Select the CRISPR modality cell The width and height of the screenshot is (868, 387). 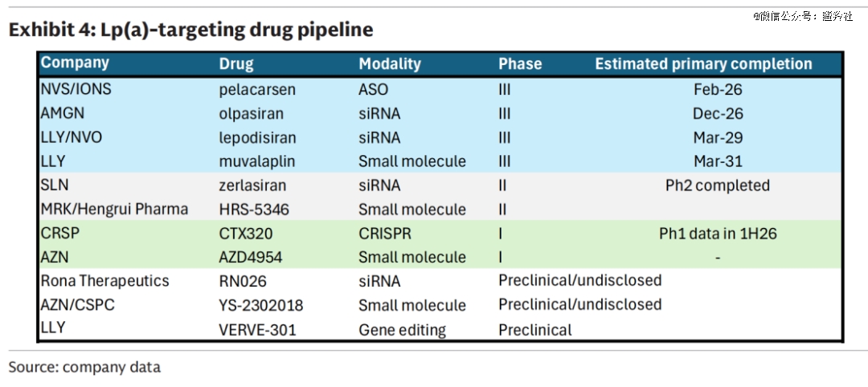click(x=386, y=234)
